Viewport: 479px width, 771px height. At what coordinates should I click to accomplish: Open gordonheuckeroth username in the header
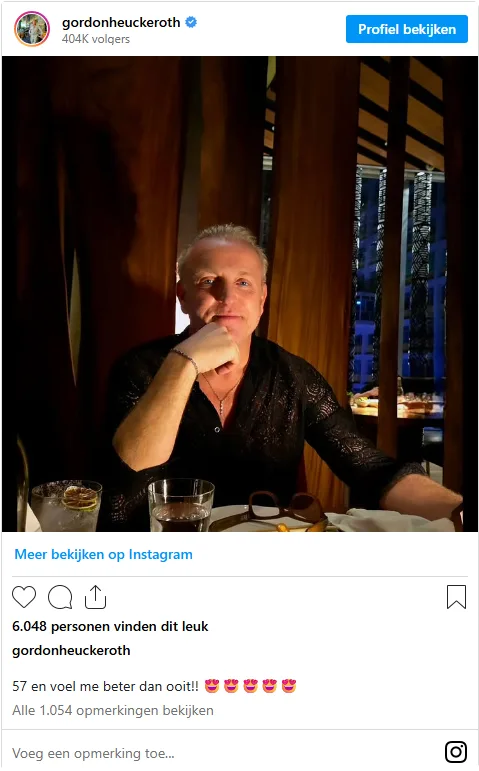121,23
